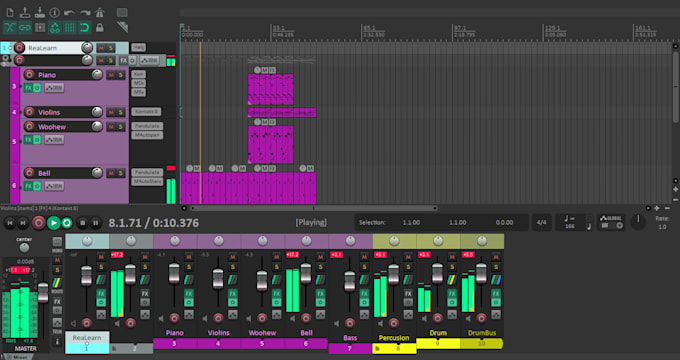Viewport: 680px width, 360px height.
Task: Toggle folder icon on Percusion strip 8
Action: tap(378, 348)
